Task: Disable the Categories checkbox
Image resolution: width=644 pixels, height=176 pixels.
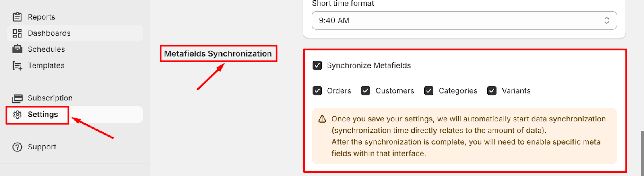Action: click(429, 91)
